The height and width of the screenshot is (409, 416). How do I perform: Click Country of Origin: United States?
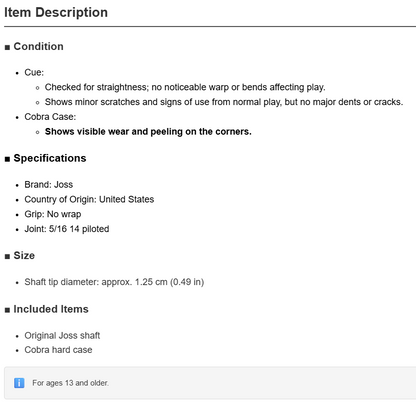click(89, 199)
